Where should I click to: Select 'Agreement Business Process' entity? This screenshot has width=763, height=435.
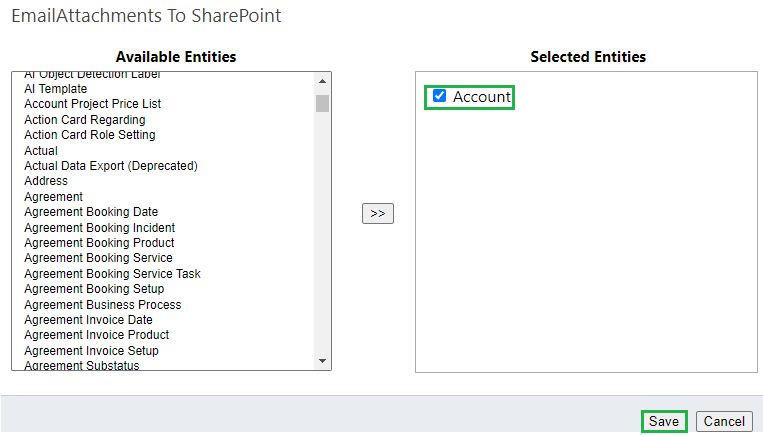[103, 305]
